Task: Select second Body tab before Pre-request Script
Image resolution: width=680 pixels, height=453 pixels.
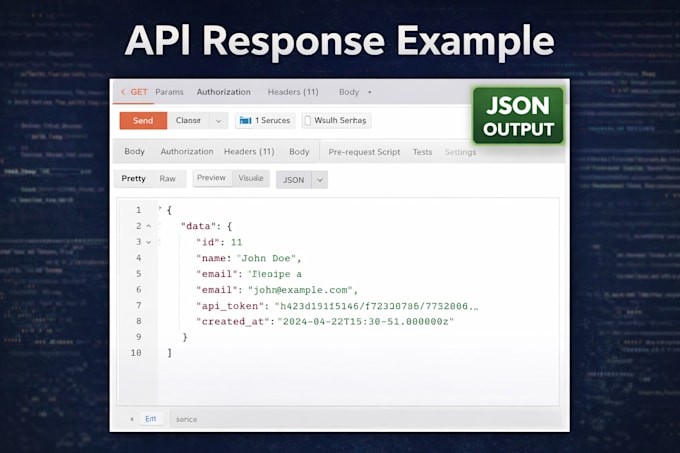Action: click(299, 151)
